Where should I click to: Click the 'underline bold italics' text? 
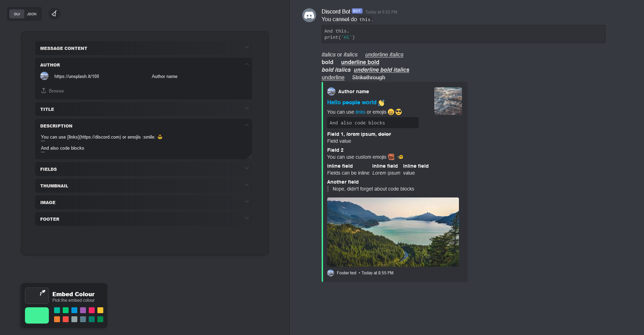coord(382,70)
